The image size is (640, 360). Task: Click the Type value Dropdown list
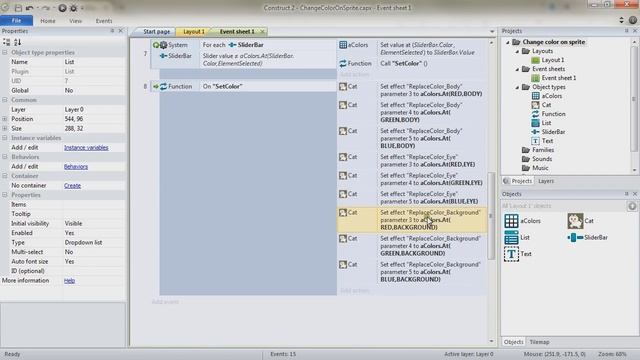tap(94, 242)
